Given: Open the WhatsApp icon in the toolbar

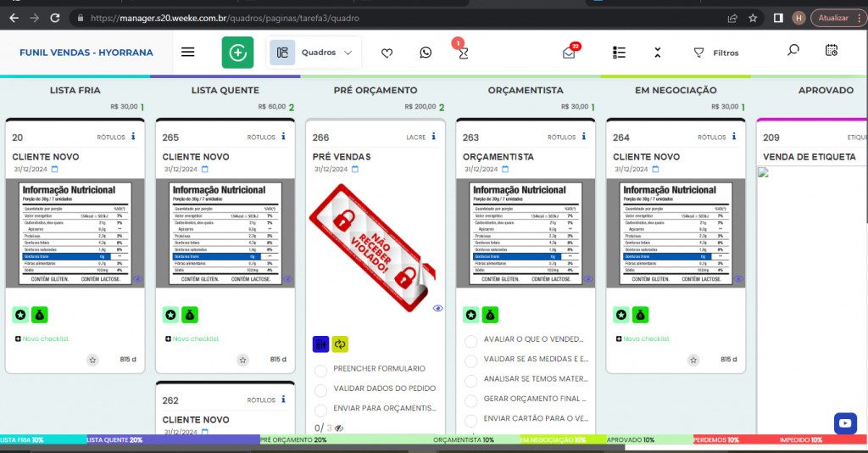Looking at the screenshot, I should pos(426,53).
